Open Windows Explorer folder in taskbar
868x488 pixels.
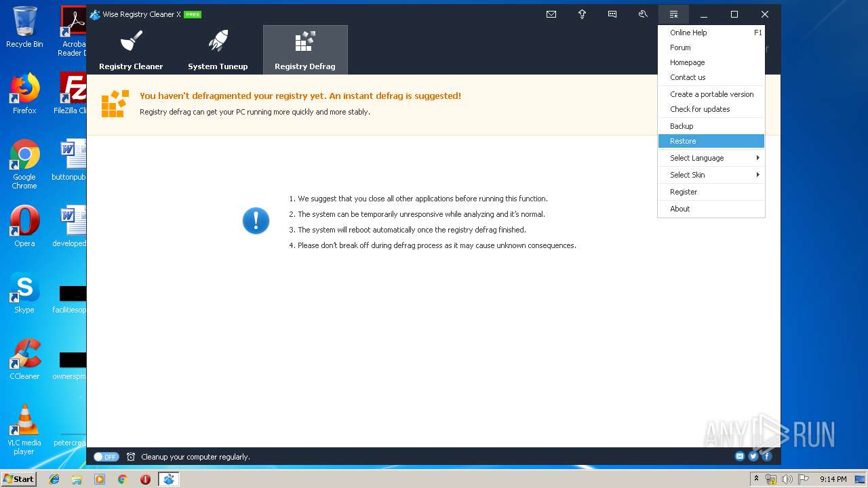pyautogui.click(x=77, y=479)
